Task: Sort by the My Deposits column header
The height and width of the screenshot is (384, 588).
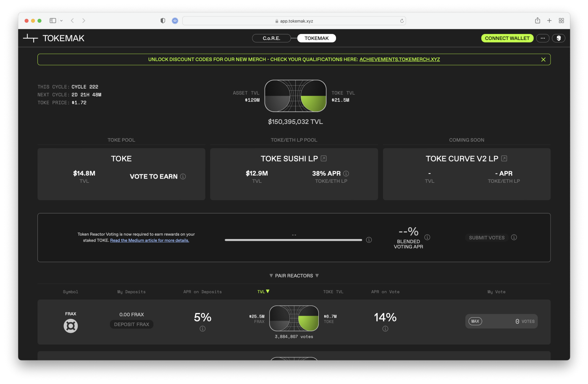Action: 131,292
